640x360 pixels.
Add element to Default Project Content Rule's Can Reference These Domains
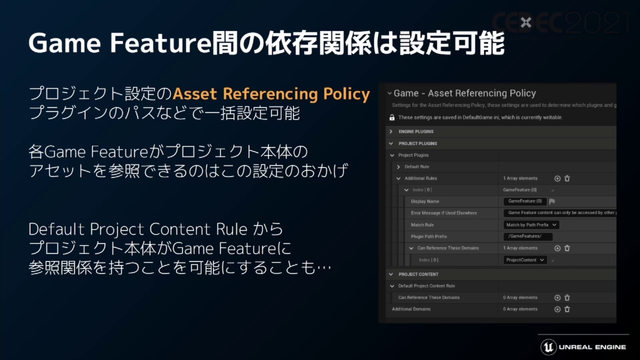click(557, 298)
